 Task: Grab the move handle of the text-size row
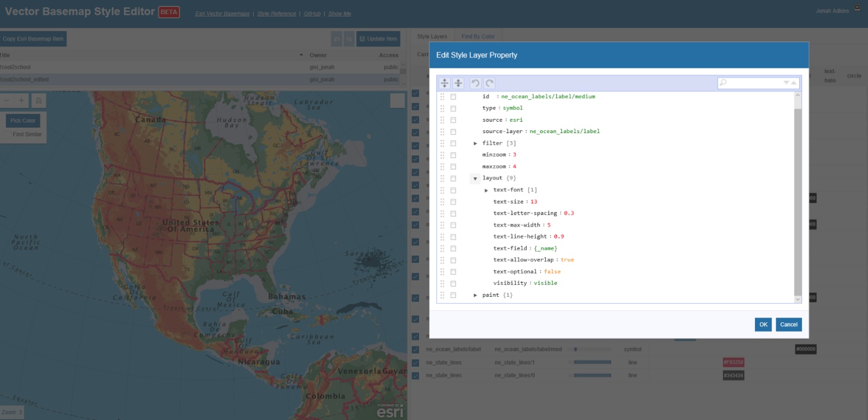(442, 202)
